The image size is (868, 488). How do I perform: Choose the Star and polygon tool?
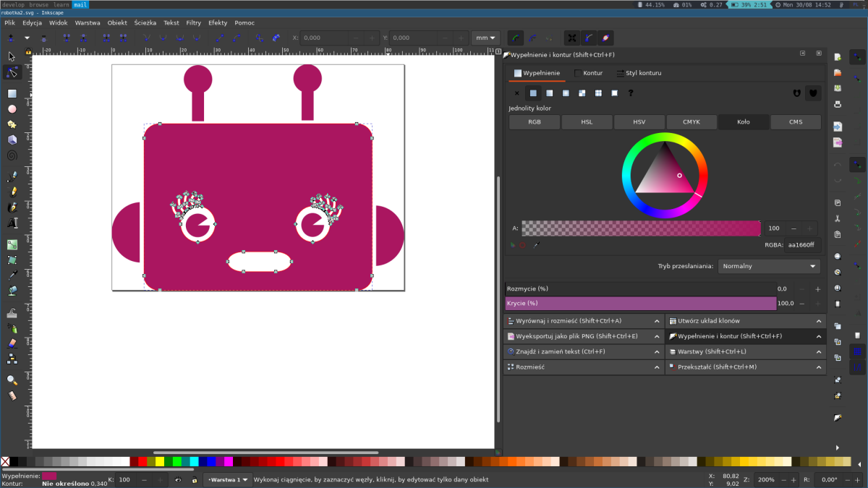[12, 124]
